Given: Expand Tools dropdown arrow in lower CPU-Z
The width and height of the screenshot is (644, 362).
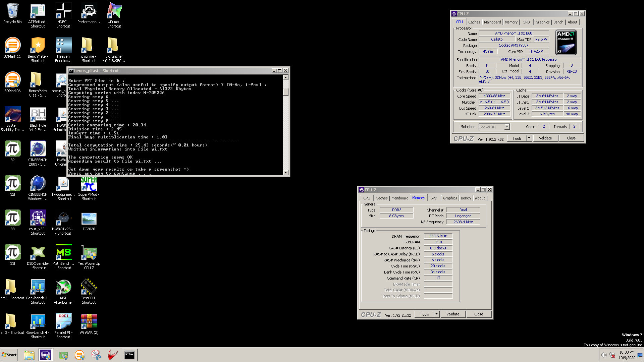Looking at the screenshot, I should tap(436, 314).
